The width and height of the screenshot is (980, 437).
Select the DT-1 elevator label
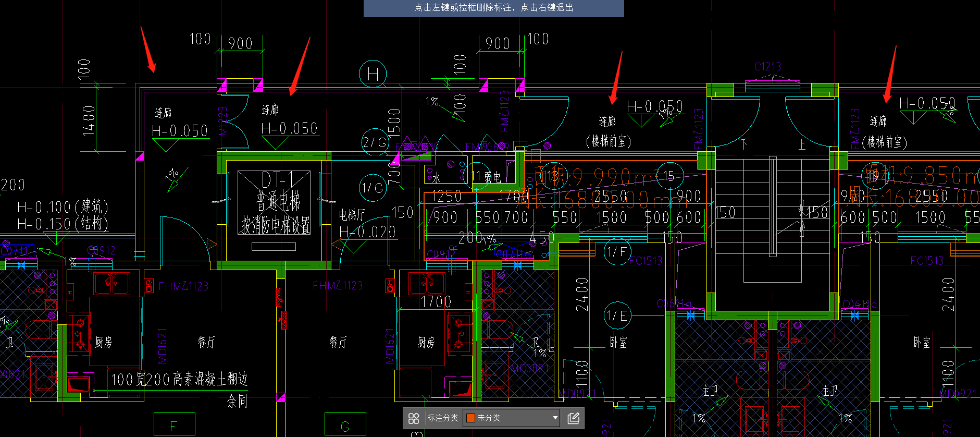coord(277,180)
